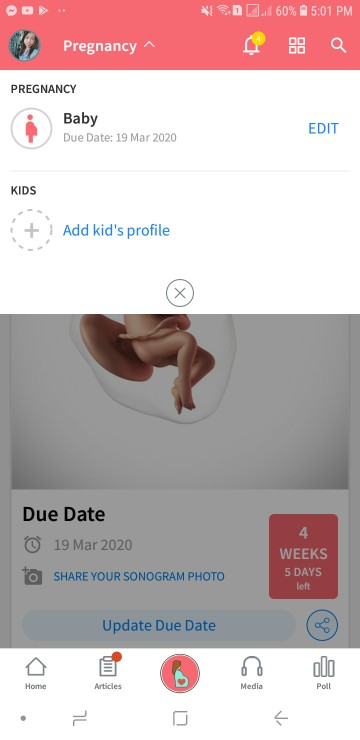Switch to the Articles tab
Image resolution: width=360 pixels, height=740 pixels.
click(x=108, y=673)
